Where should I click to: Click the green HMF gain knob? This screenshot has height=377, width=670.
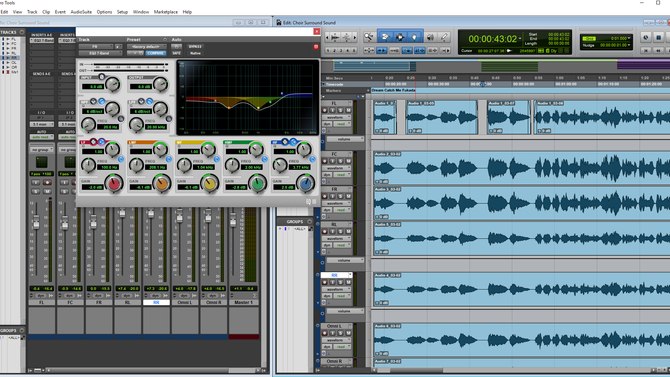click(258, 184)
